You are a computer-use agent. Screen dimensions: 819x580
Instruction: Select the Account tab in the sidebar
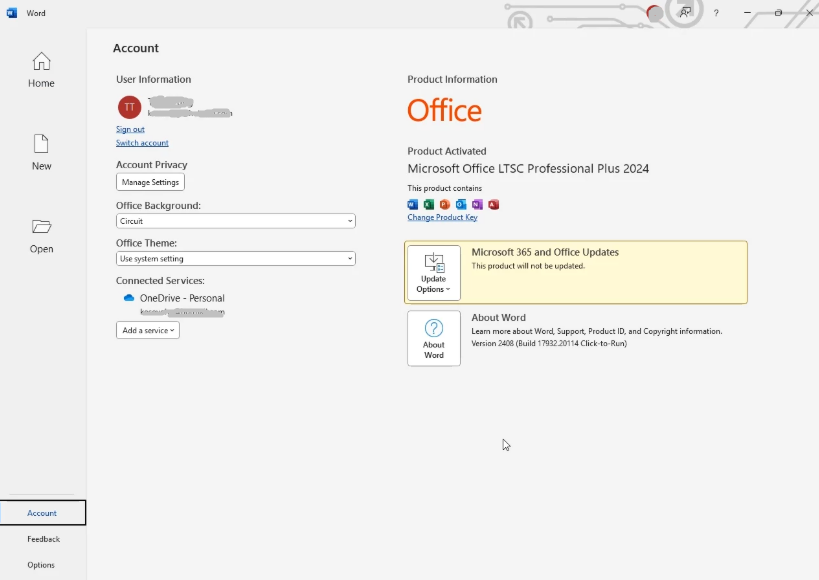(43, 513)
